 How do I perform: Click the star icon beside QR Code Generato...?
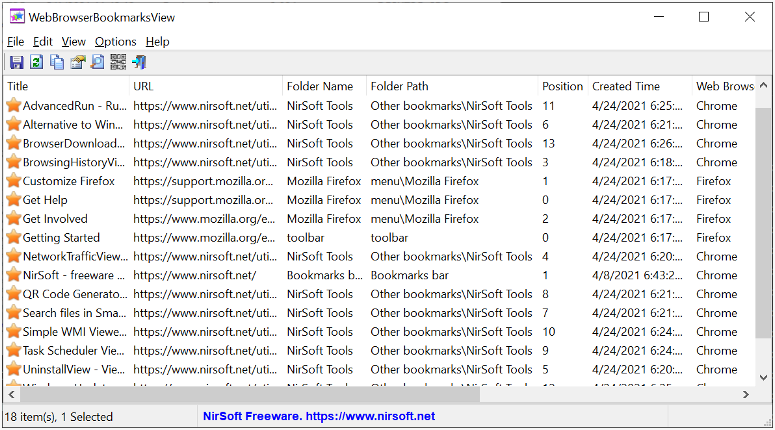(x=13, y=294)
